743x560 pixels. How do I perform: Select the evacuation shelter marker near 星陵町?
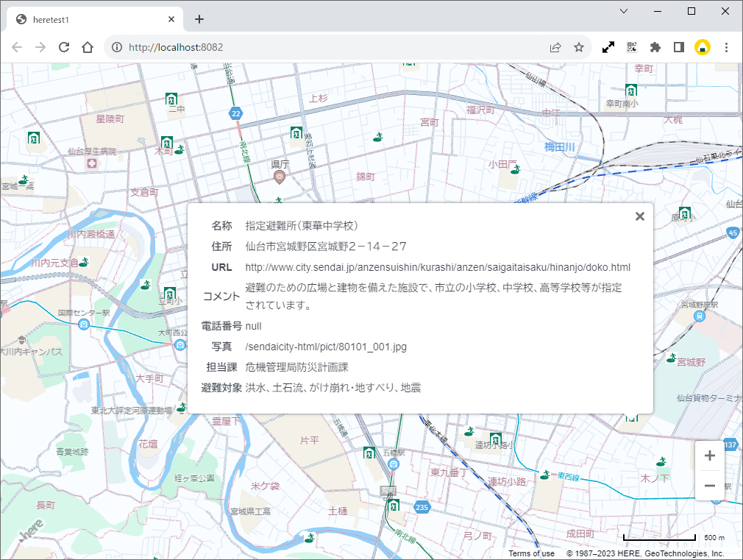(x=32, y=138)
